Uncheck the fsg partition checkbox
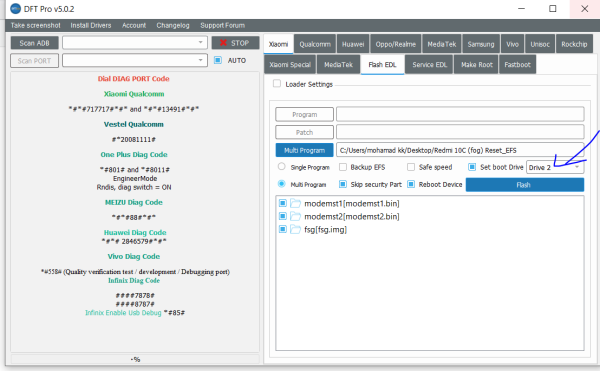The height and width of the screenshot is (371, 600). click(283, 229)
